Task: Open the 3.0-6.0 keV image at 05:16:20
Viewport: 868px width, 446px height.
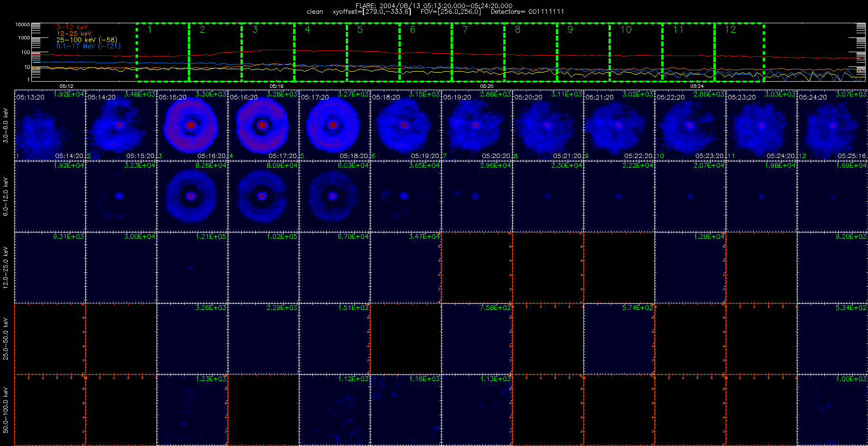Action: click(263, 125)
